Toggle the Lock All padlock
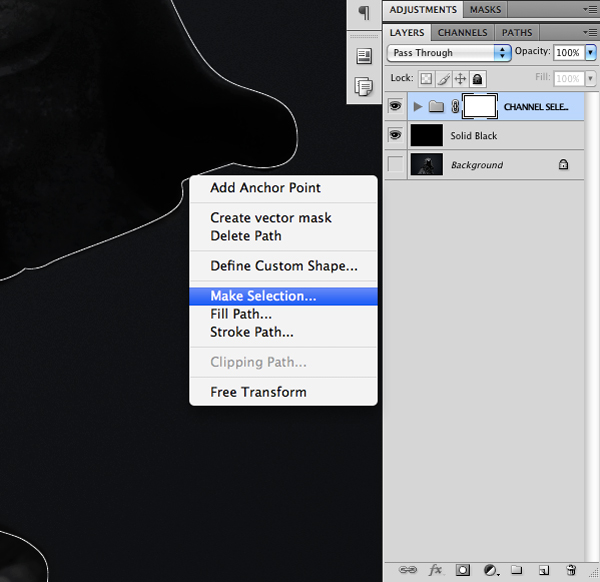Screen dimensions: 600x582 coord(479,78)
